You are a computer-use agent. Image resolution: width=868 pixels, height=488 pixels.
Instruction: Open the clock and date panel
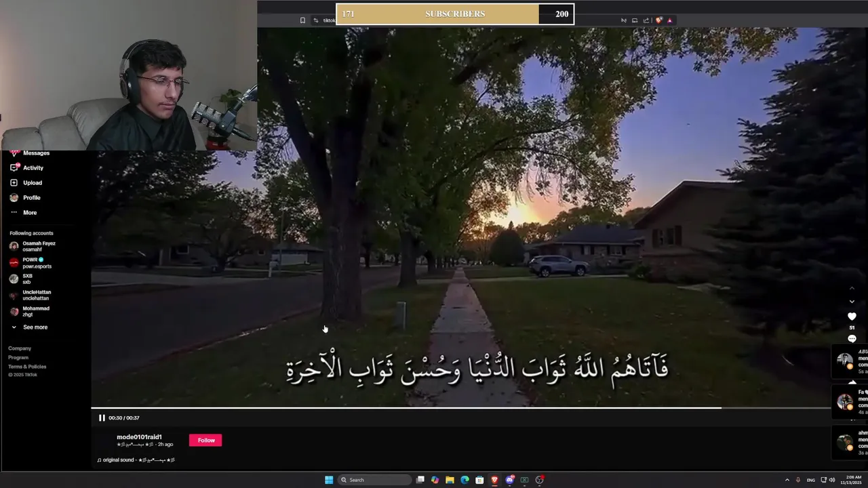click(851, 480)
